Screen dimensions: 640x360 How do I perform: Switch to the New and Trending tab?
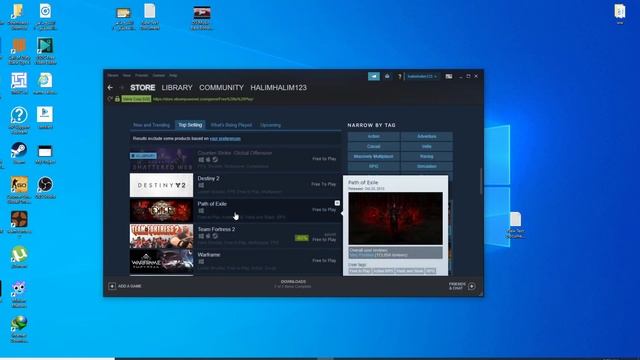(151, 125)
